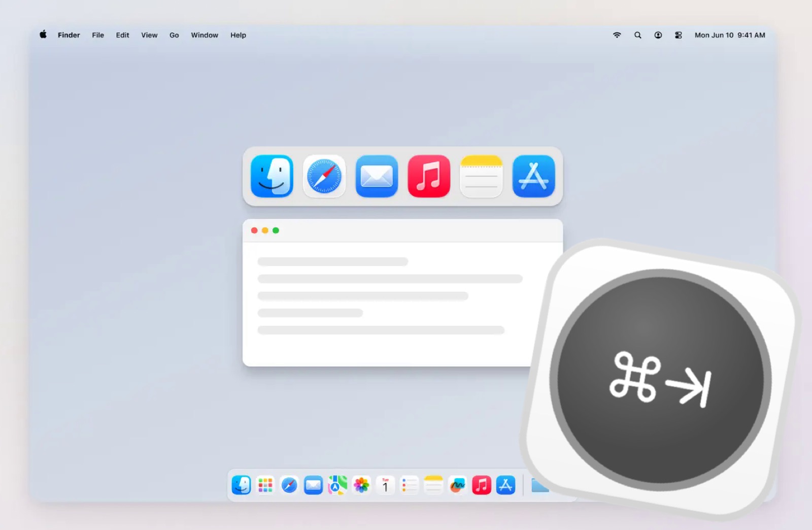812x530 pixels.
Task: Open Control Center from menu bar
Action: tap(679, 35)
